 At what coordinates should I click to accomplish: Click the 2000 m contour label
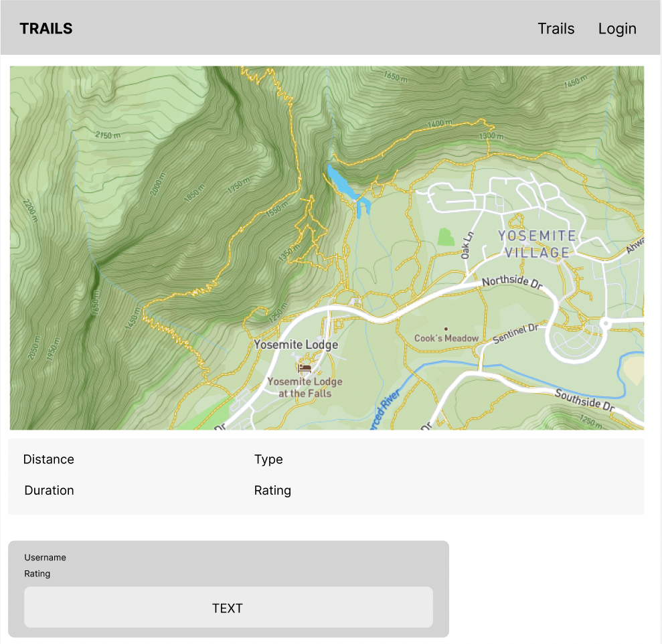click(x=157, y=184)
